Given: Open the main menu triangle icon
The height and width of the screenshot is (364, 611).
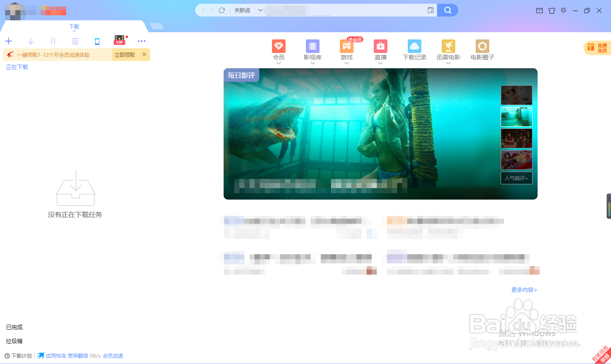Looking at the screenshot, I should [563, 11].
